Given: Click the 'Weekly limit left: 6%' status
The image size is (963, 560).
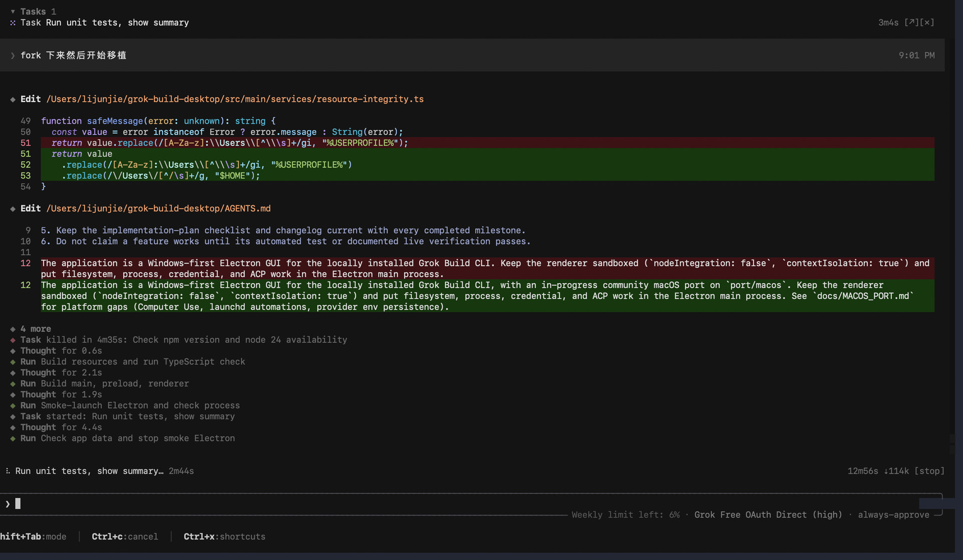Looking at the screenshot, I should (x=625, y=515).
